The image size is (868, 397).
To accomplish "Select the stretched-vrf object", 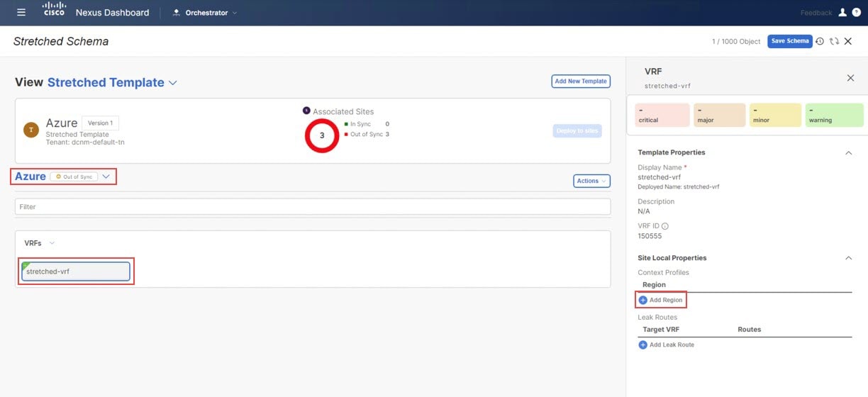I will click(x=76, y=272).
